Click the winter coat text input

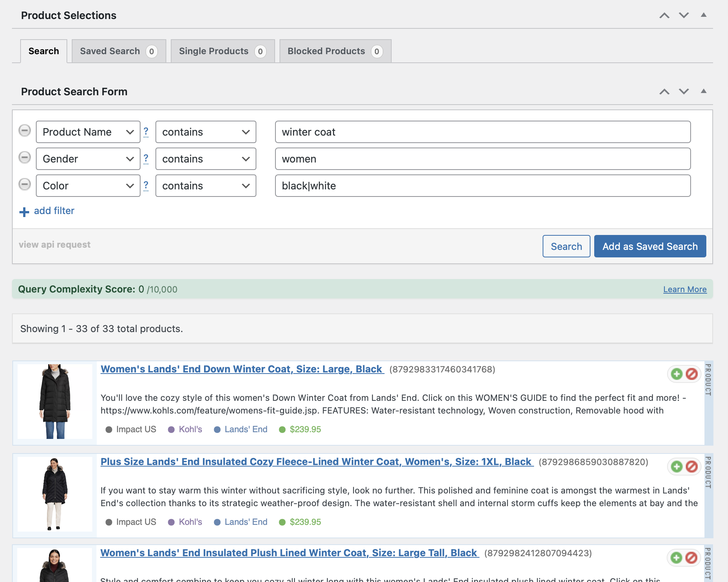482,132
